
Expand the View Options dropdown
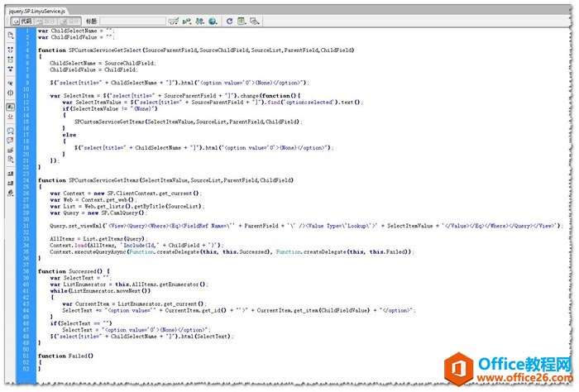click(x=242, y=20)
